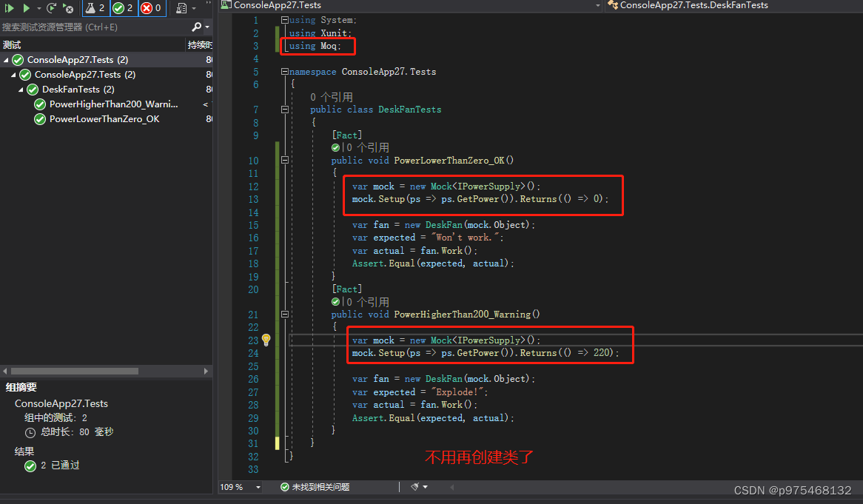Click the test list horizontal scrollbar
The width and height of the screenshot is (863, 504).
point(74,371)
